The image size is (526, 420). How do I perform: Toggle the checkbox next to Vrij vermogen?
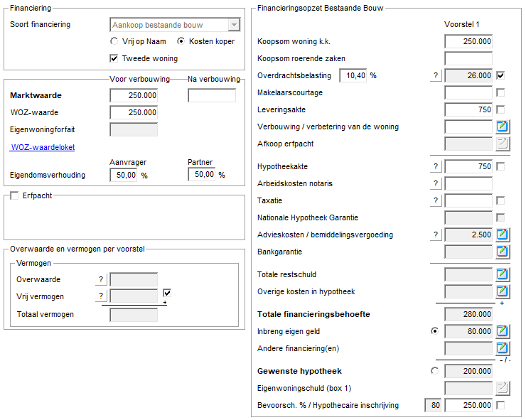click(x=167, y=293)
